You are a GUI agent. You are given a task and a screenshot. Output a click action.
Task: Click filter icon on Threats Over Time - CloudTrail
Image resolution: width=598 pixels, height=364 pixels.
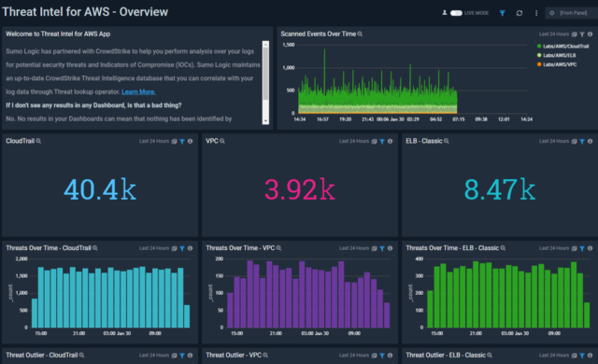182,248
